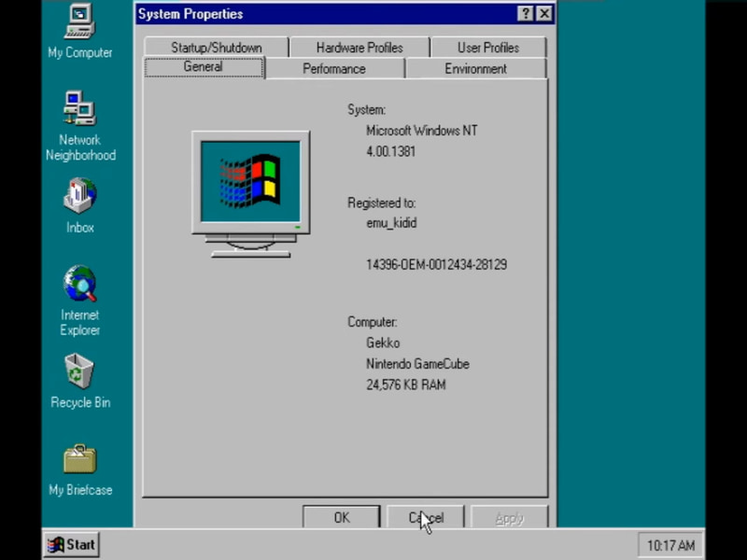Click the My Briefcase desktop icon

(80, 469)
